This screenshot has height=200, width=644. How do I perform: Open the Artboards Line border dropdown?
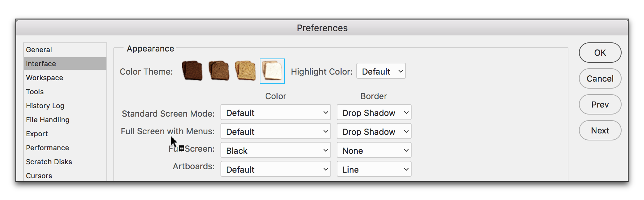(374, 169)
